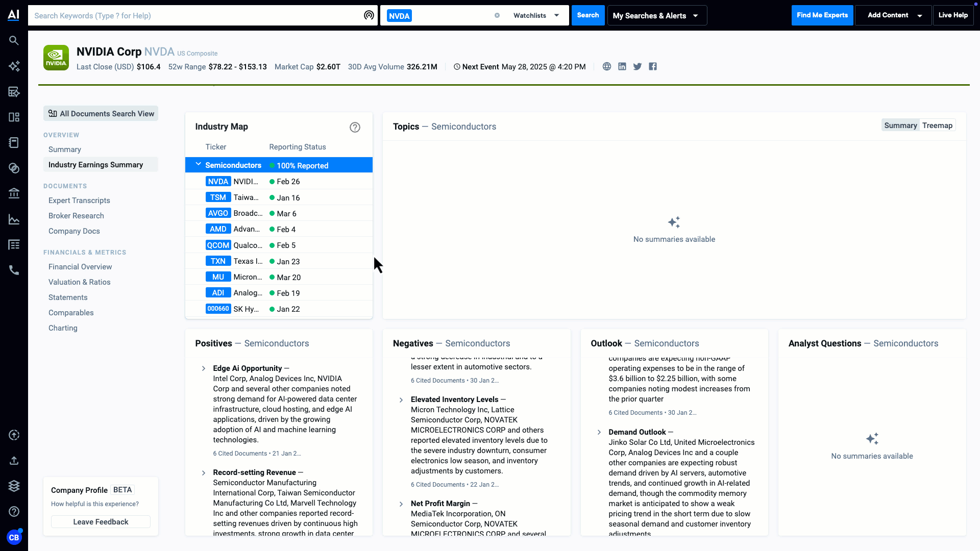Open the filtered list sidebar icon
980x551 pixels.
tap(14, 91)
